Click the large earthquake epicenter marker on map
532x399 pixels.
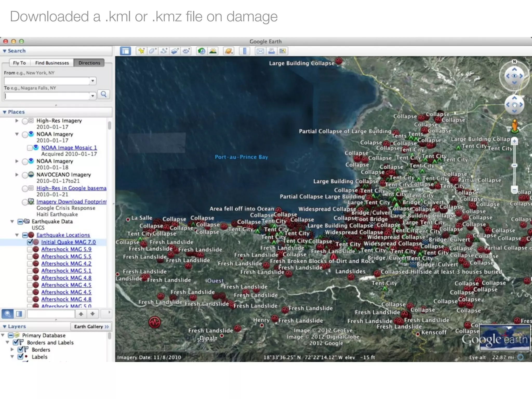(155, 322)
